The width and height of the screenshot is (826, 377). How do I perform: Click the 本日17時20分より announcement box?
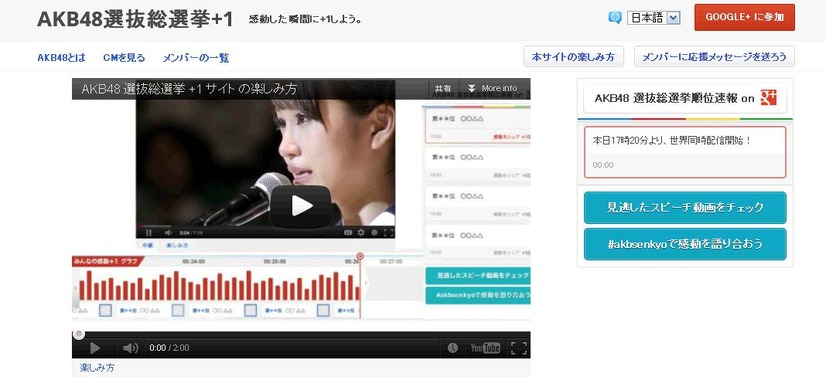[685, 152]
